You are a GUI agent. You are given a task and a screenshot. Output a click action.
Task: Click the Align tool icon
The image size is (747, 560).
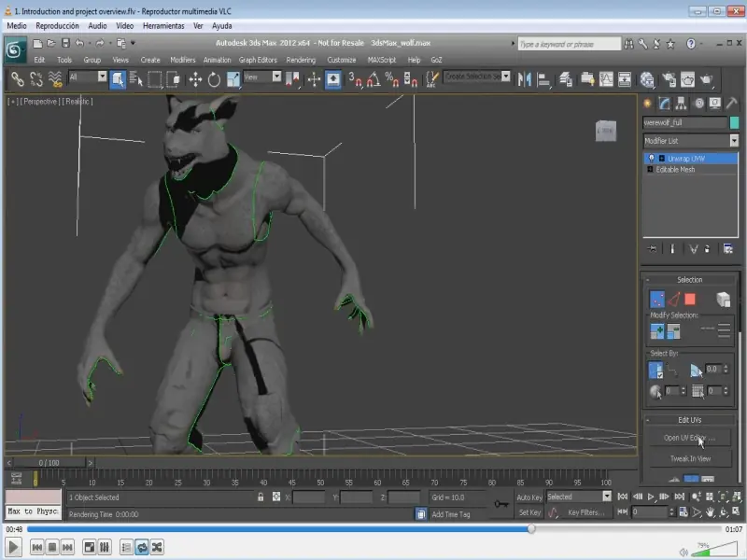[x=543, y=79]
